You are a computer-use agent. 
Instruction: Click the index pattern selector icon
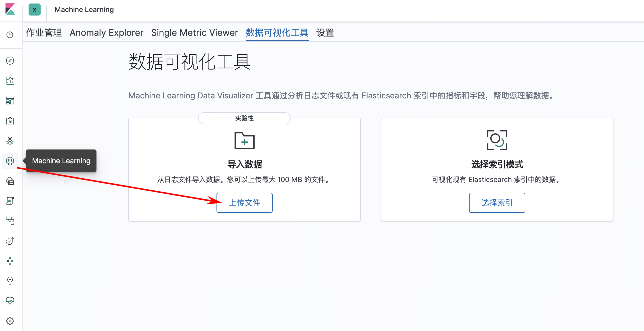[x=497, y=140]
